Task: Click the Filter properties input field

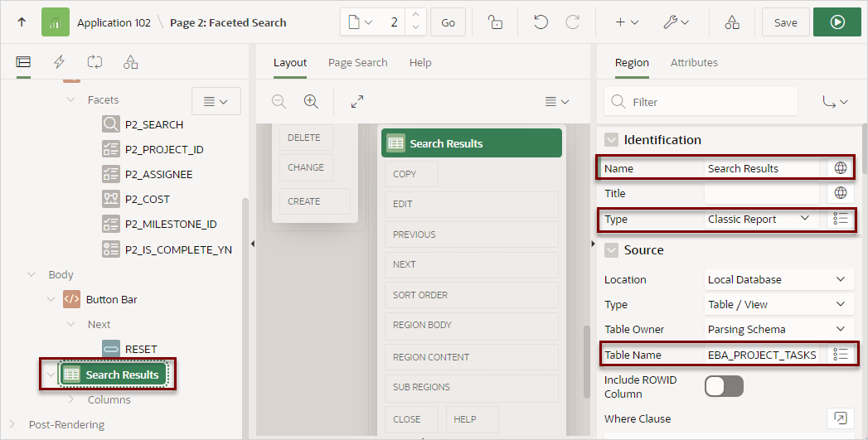Action: point(701,102)
